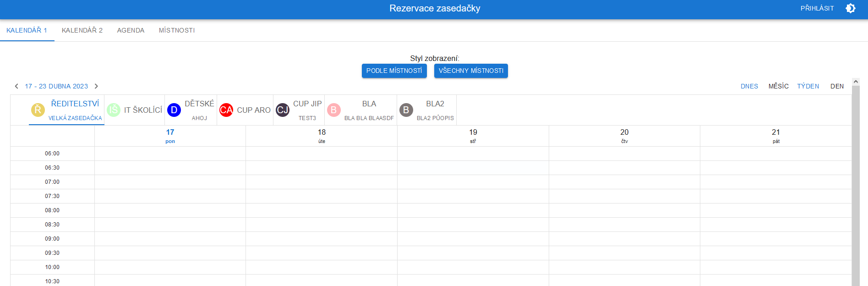Image resolution: width=868 pixels, height=286 pixels.
Task: Jump to today with Dnes
Action: click(x=749, y=86)
